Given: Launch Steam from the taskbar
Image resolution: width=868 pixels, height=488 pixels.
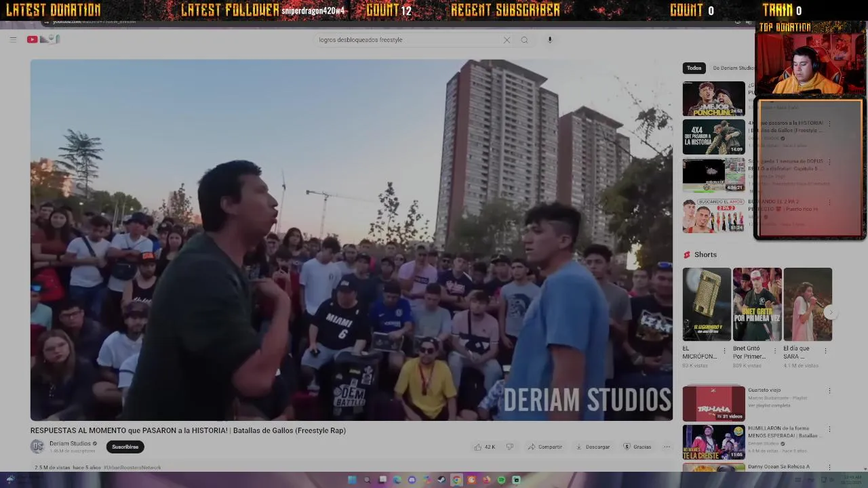Looking at the screenshot, I should (x=441, y=480).
